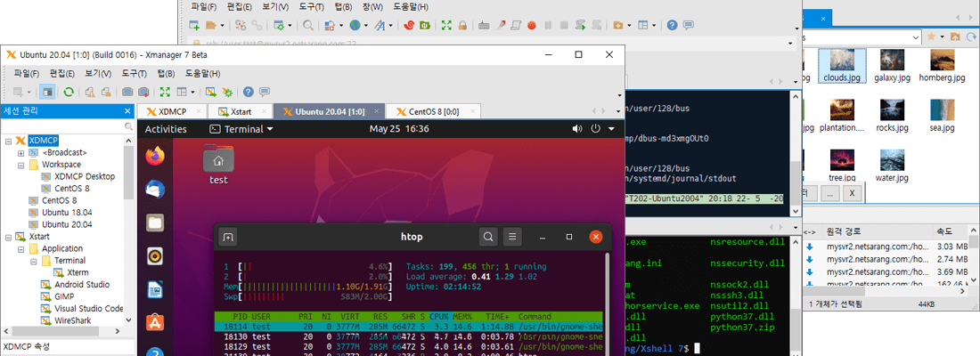Open the 파일(F) menu in Xmanager

(26, 74)
